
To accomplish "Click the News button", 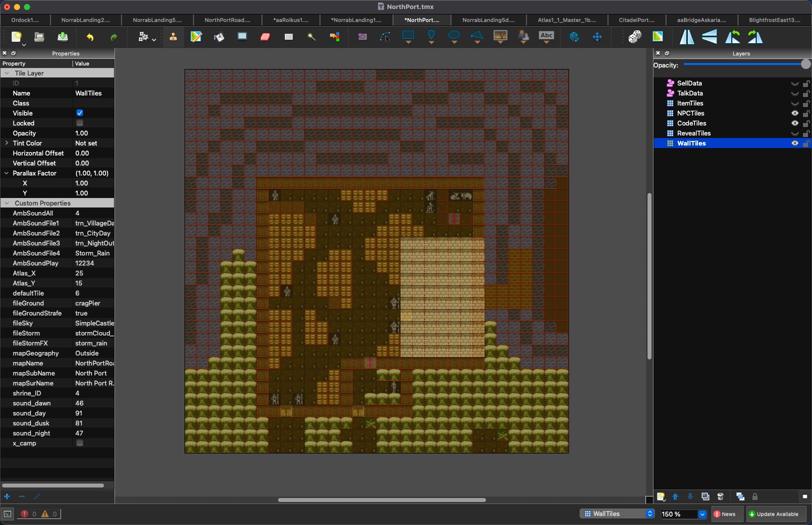I will coord(724,514).
